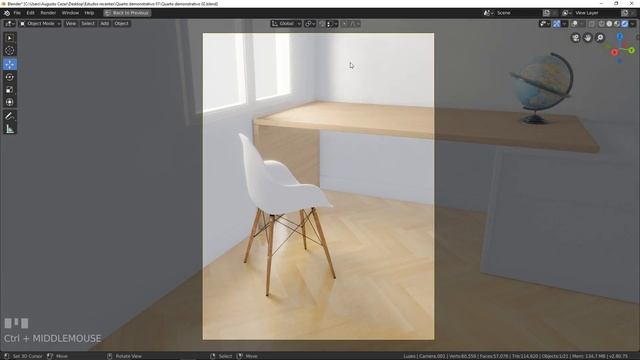
Task: Toggle proportional editing icon
Action: [344, 24]
